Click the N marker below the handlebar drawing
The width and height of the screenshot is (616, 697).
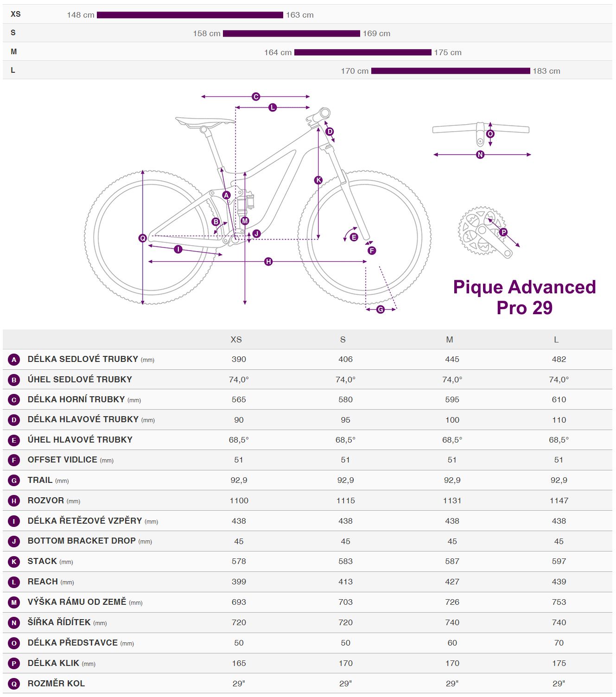point(480,155)
